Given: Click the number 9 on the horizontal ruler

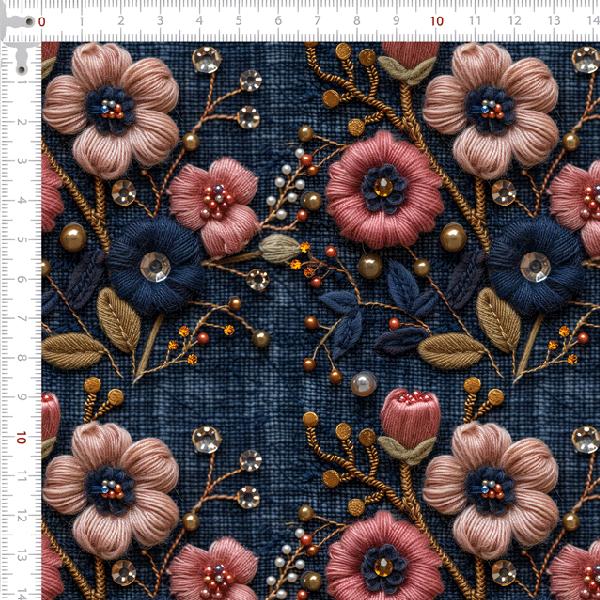Looking at the screenshot, I should 396,21.
